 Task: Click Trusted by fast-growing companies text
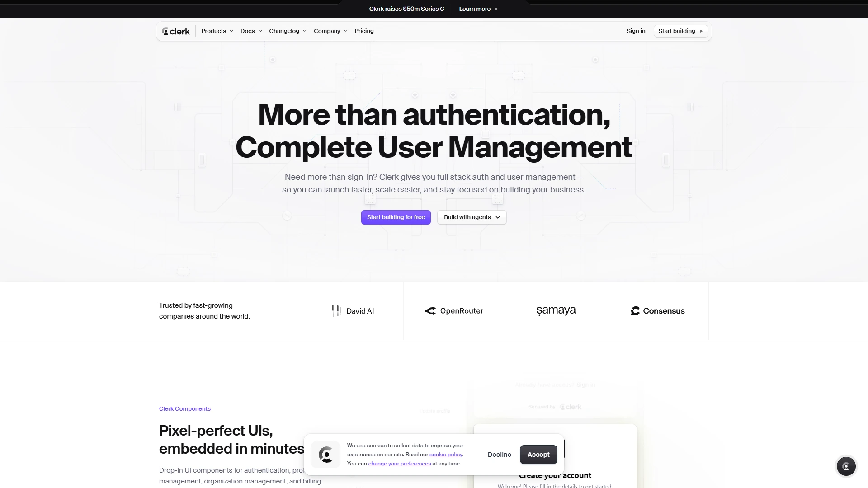point(204,311)
